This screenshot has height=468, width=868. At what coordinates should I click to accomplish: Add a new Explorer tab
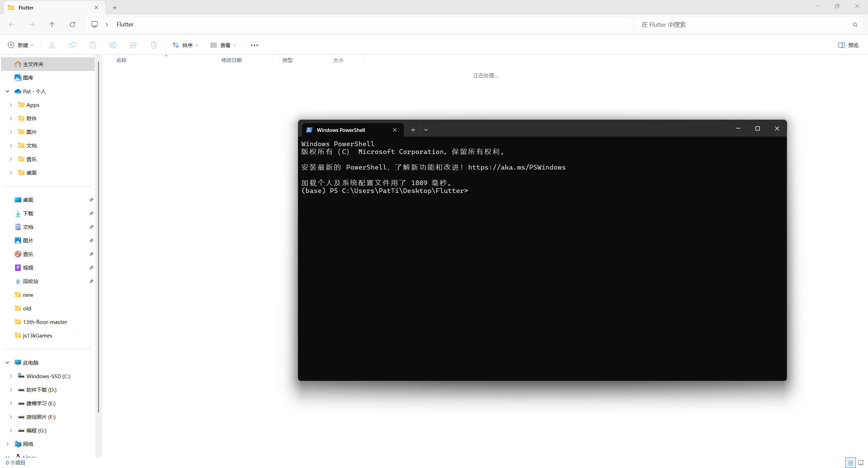(115, 7)
